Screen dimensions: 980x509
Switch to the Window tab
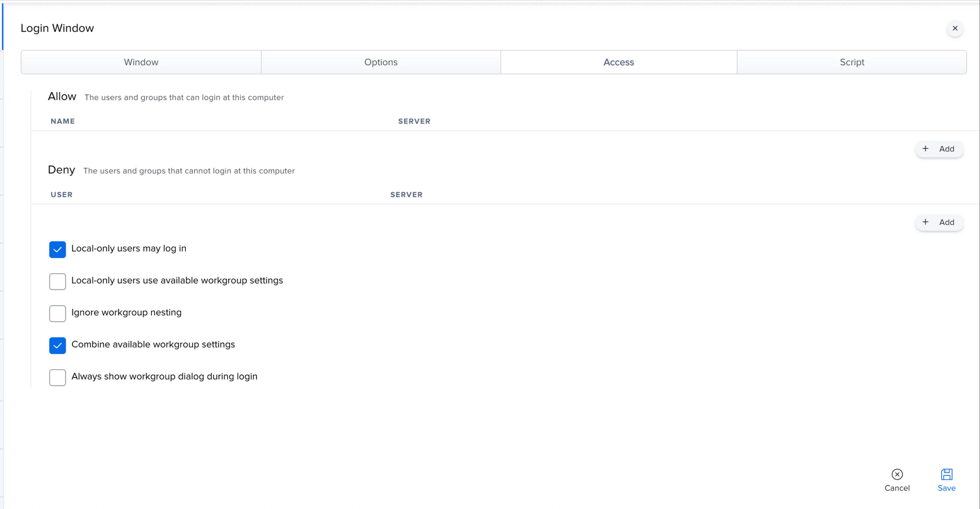click(141, 62)
